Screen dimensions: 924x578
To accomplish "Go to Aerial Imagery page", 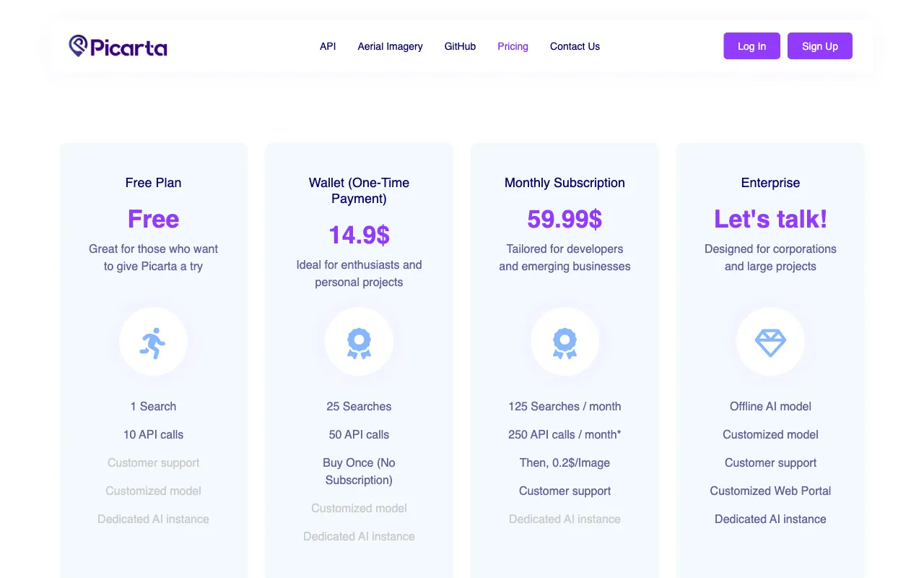I will point(390,46).
